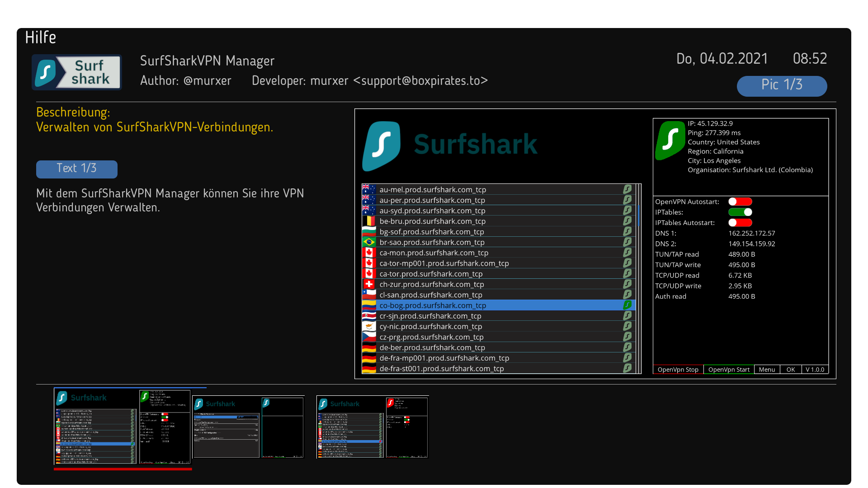Click the Belgian flag beside be-bru server

click(x=369, y=221)
